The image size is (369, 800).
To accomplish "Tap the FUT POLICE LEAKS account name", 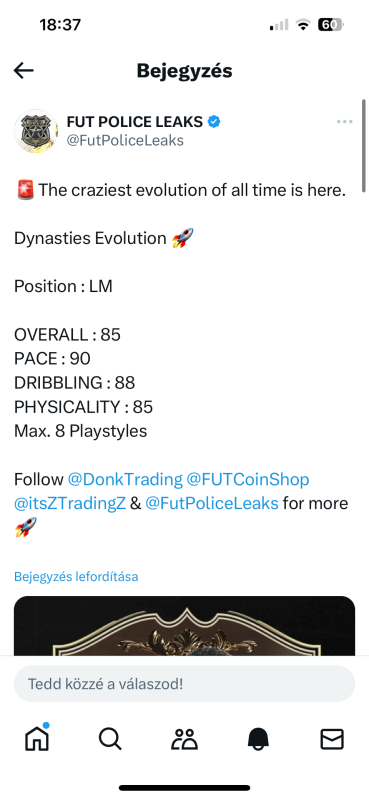I will [x=135, y=122].
